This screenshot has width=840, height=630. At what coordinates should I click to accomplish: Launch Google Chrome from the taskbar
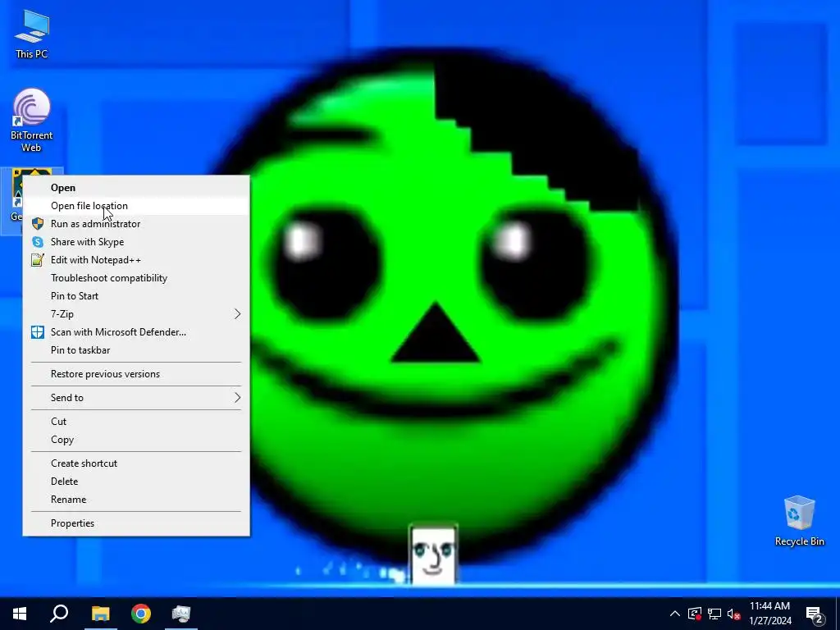click(141, 614)
